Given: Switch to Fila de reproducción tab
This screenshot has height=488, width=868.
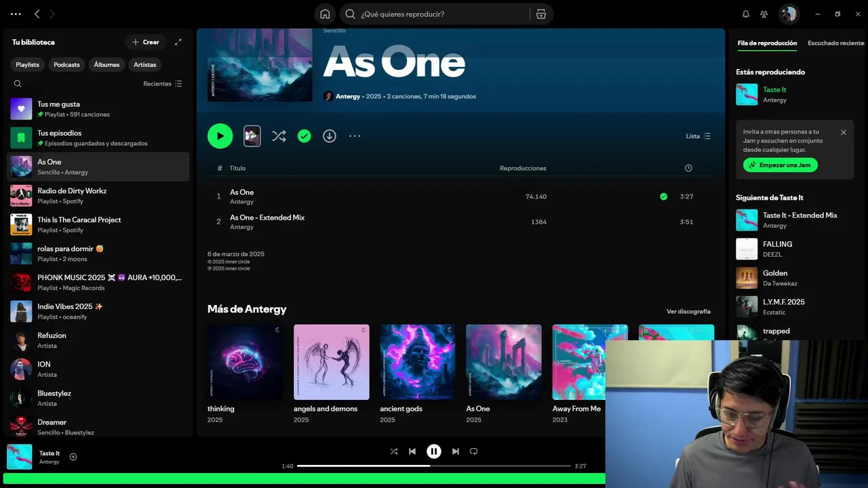Looking at the screenshot, I should [x=767, y=43].
